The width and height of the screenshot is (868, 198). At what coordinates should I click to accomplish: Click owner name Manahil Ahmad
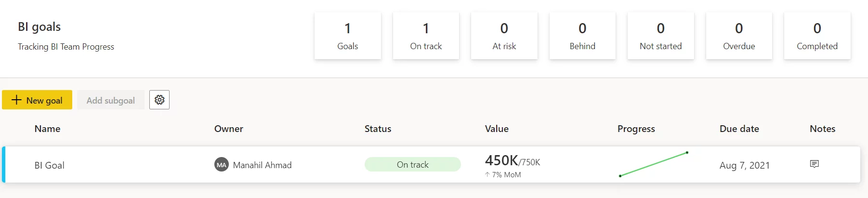(262, 165)
